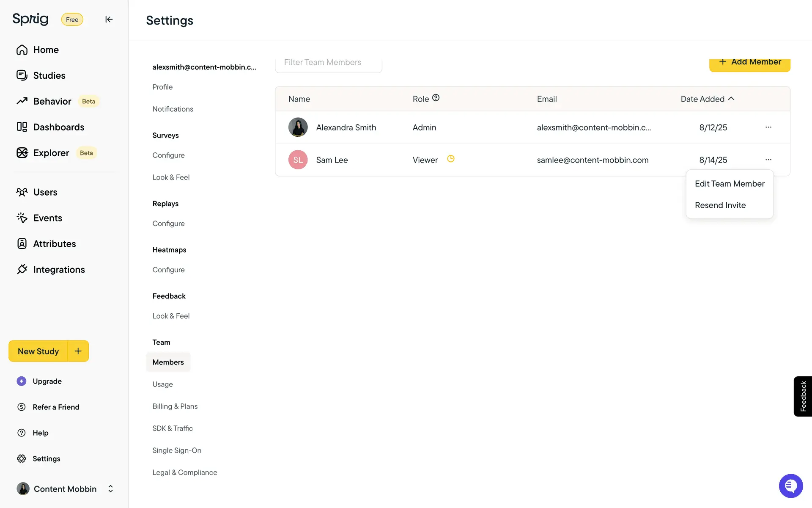Open the vertical Feedback side tab

pyautogui.click(x=803, y=396)
